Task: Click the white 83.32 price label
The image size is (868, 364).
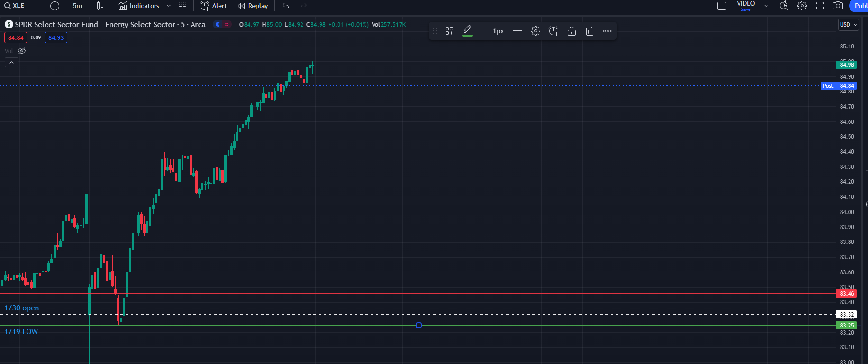Action: (847, 315)
